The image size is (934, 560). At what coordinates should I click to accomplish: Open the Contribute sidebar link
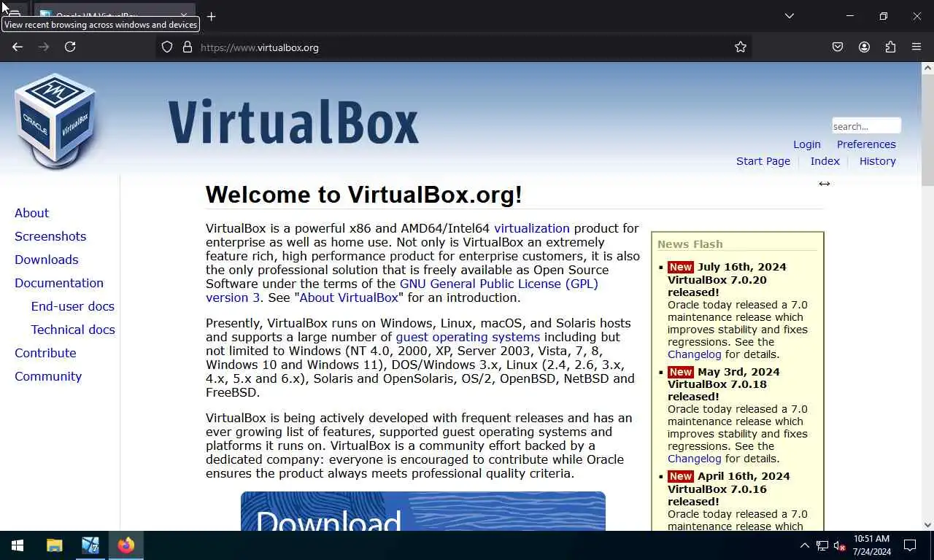[x=45, y=353]
